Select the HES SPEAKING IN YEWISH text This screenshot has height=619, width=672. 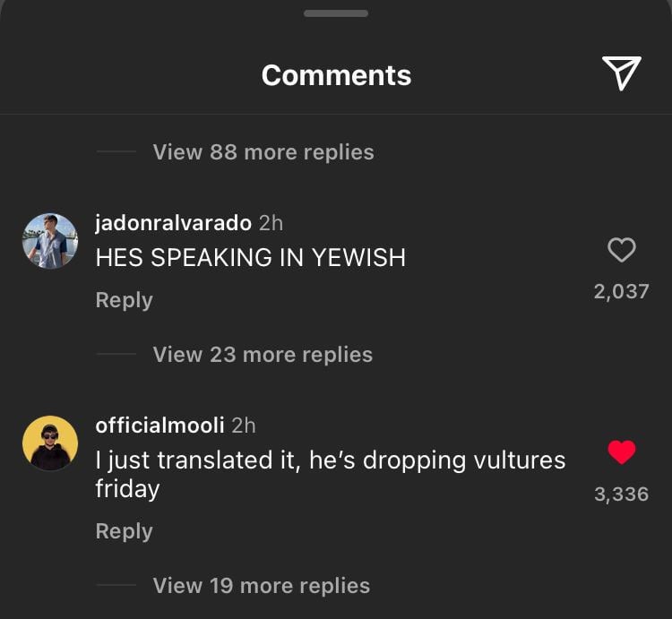(250, 258)
